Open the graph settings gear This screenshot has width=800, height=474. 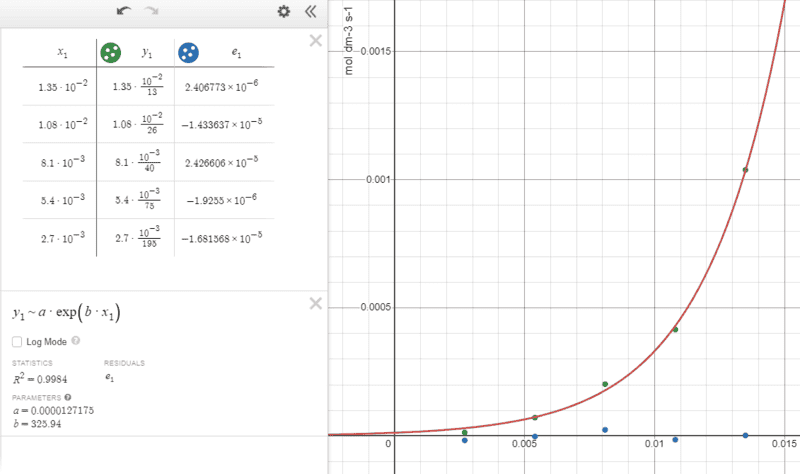tap(284, 11)
